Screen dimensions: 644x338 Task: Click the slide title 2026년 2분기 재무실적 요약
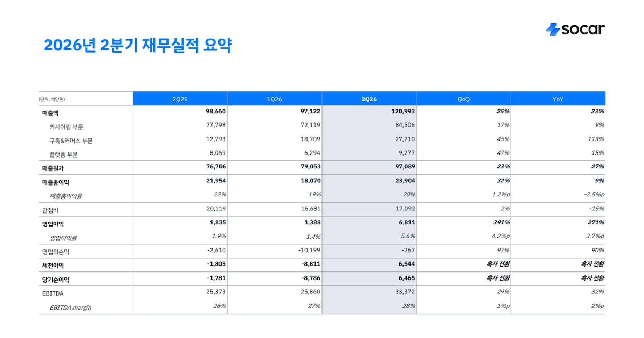click(x=137, y=45)
